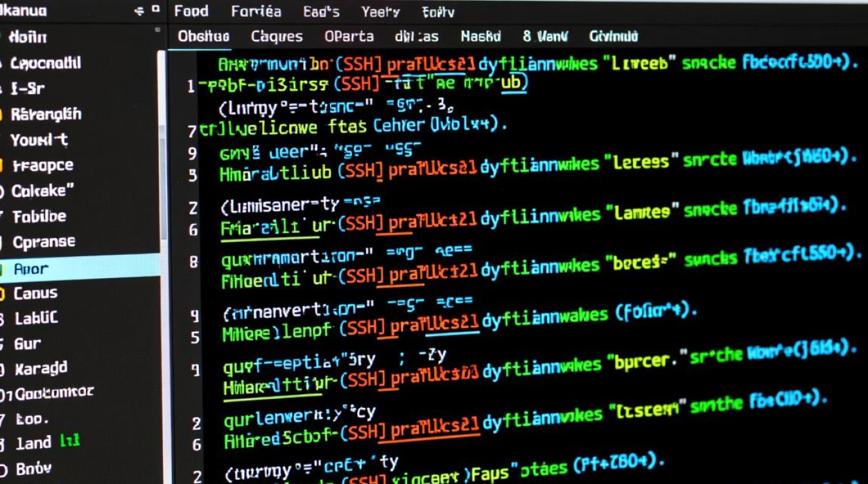Select the underlined Obeitss tab
Screen dimensions: 868x484
(x=203, y=36)
